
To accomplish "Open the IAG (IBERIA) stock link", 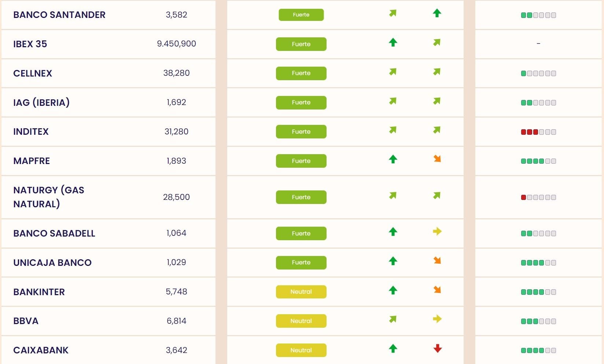I will [41, 103].
